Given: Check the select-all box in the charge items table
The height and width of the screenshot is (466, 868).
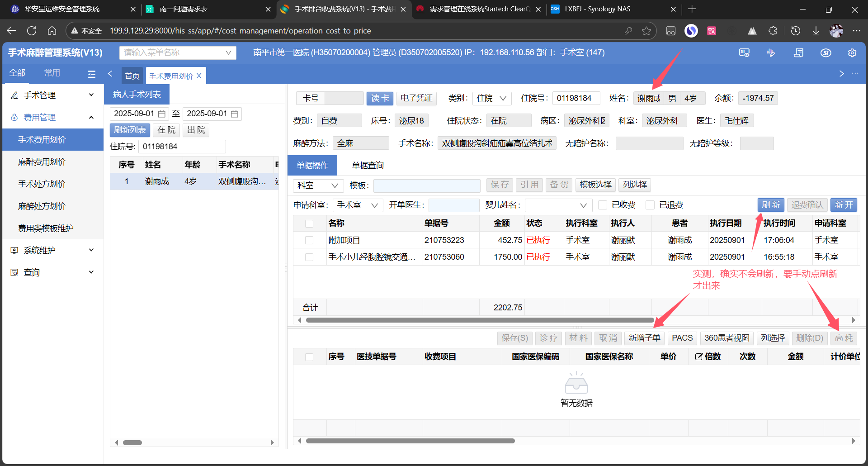Looking at the screenshot, I should tap(309, 357).
